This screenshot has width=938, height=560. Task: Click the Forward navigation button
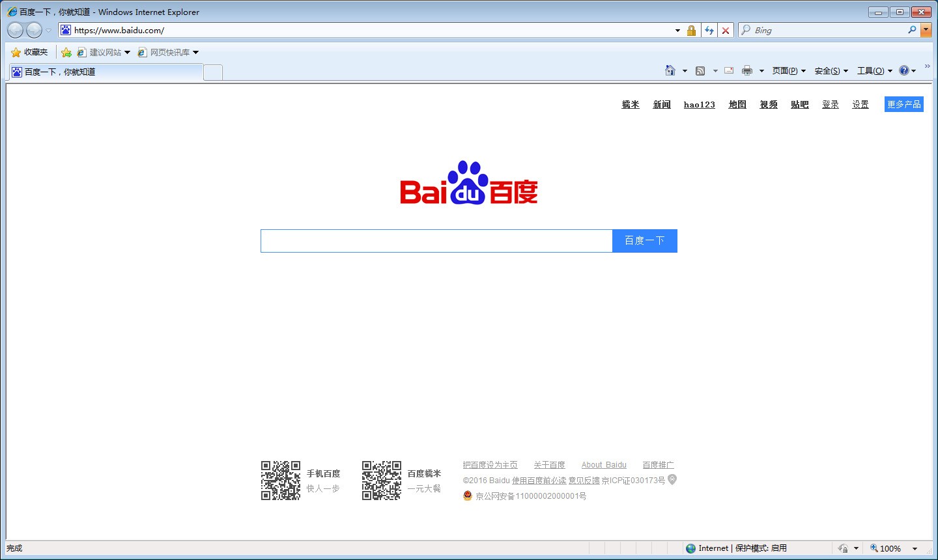point(34,30)
